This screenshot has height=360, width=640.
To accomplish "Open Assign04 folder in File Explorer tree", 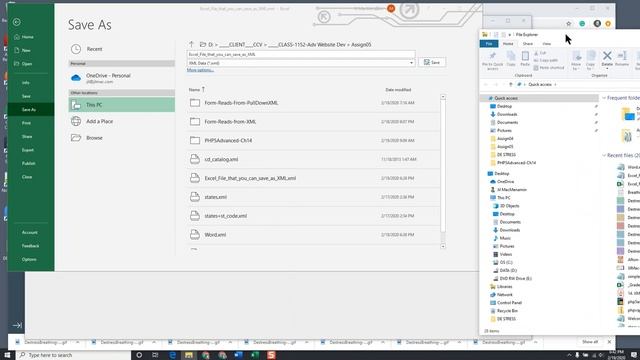I will tap(505, 138).
